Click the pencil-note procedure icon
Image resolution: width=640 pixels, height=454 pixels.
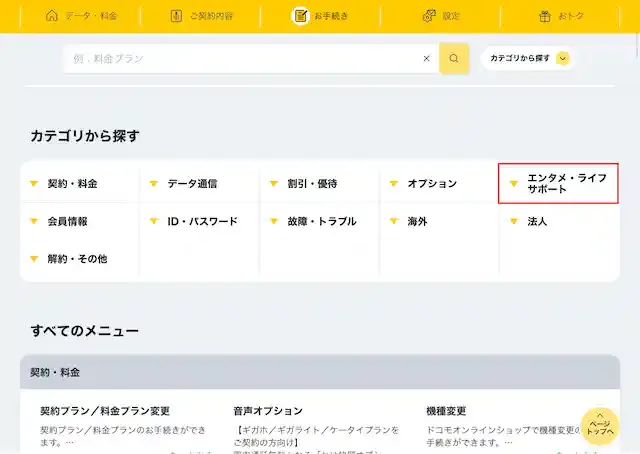coord(300,16)
